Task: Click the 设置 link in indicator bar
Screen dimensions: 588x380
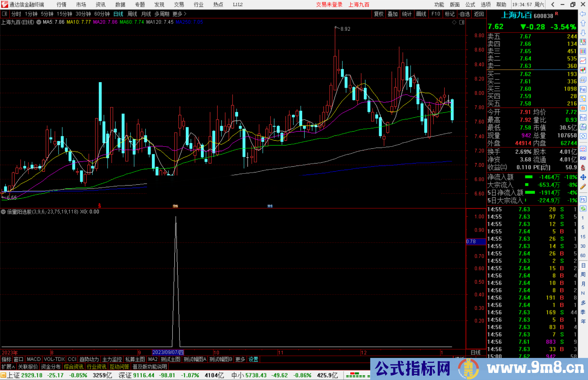Action: click(253, 359)
